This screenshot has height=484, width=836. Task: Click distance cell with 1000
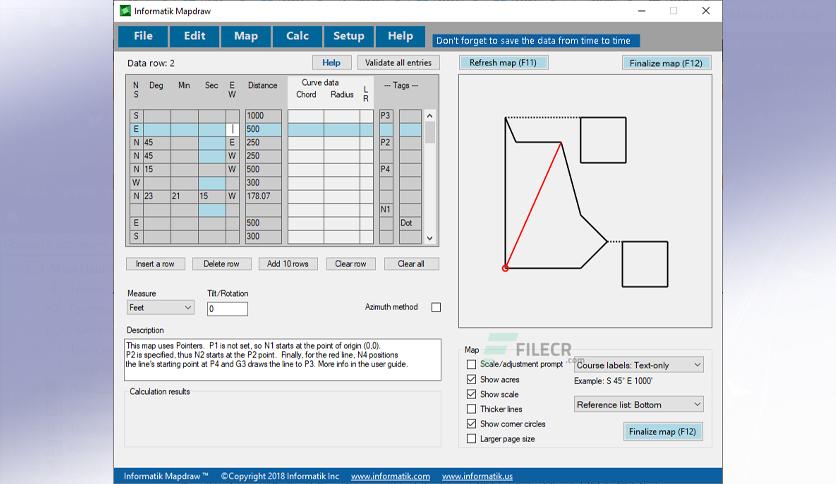(263, 116)
